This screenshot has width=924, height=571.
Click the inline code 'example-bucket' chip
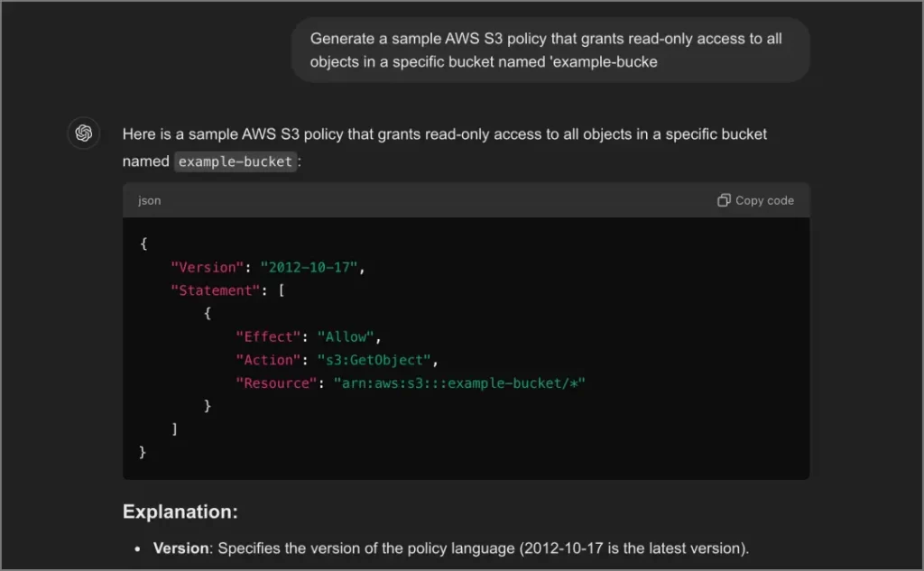(x=236, y=161)
